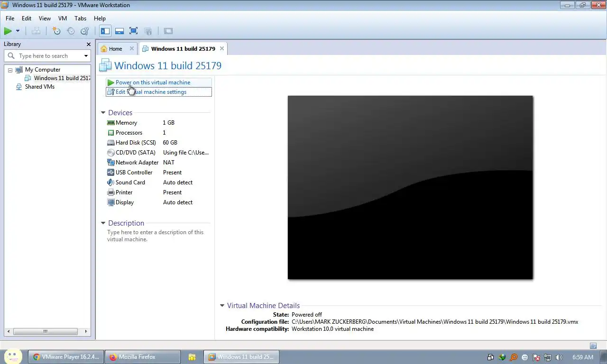Click the network tray icon
Image resolution: width=607 pixels, height=364 pixels.
[x=548, y=357]
